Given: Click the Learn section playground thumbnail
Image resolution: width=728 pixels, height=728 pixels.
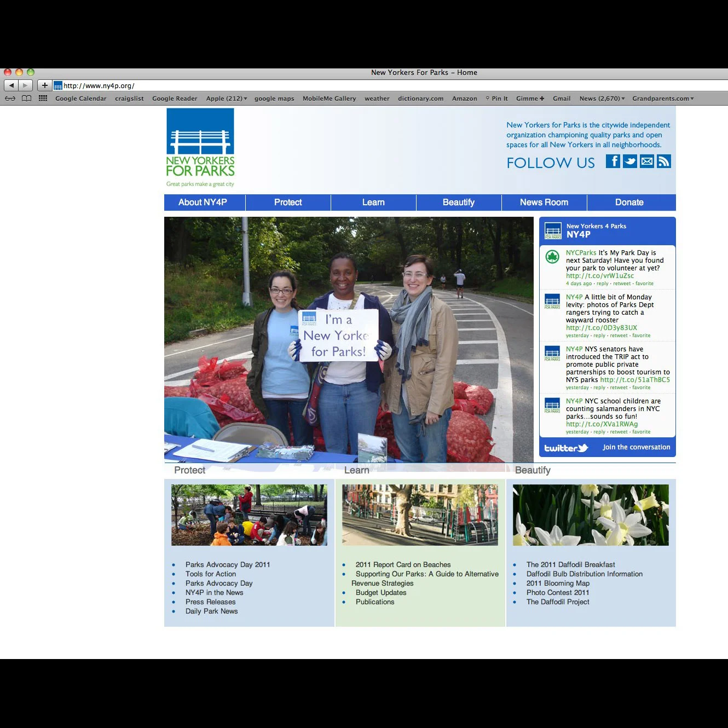Looking at the screenshot, I should coord(420,515).
